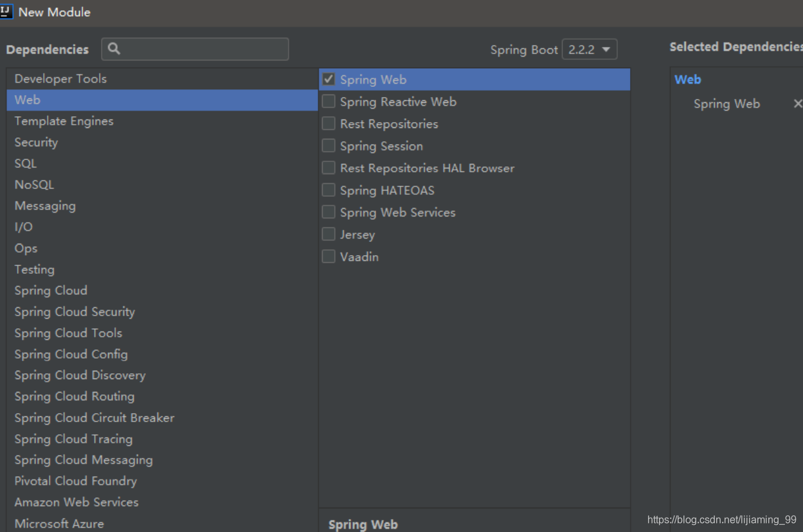Open the Spring Cloud Discovery category
This screenshot has width=803, height=532.
click(x=162, y=375)
